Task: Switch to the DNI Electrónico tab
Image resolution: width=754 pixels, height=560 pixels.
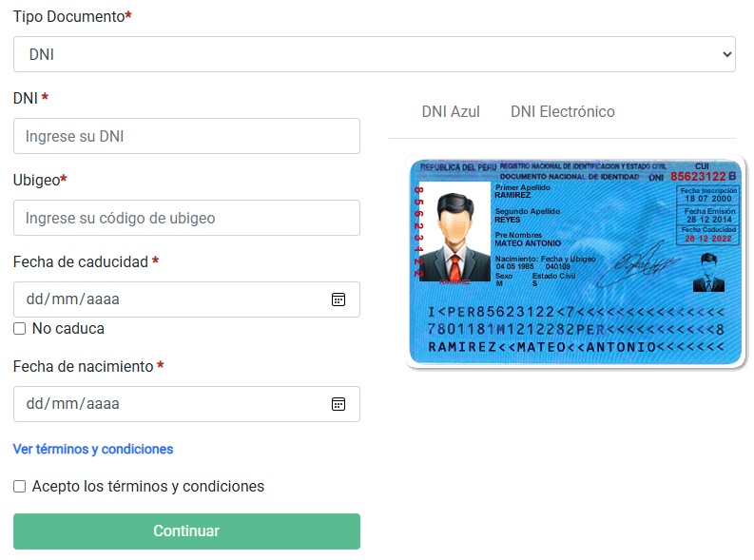Action: [563, 112]
